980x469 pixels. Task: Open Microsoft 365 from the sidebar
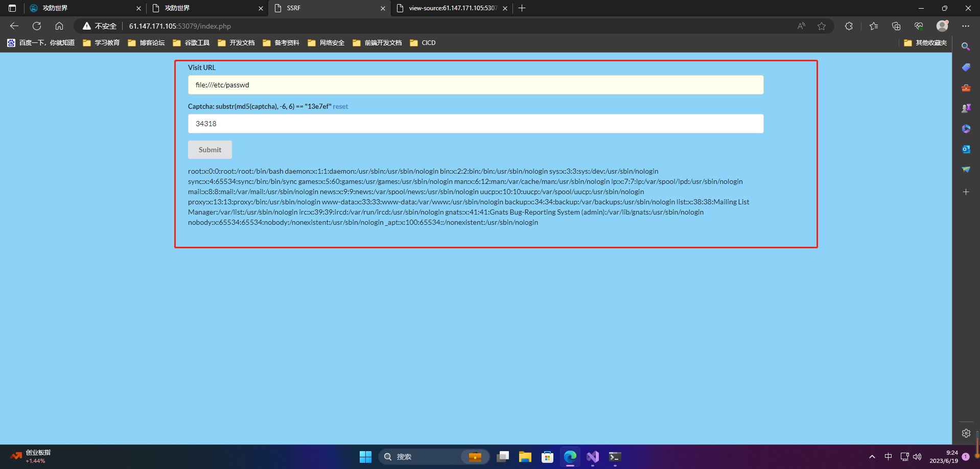coord(966,129)
